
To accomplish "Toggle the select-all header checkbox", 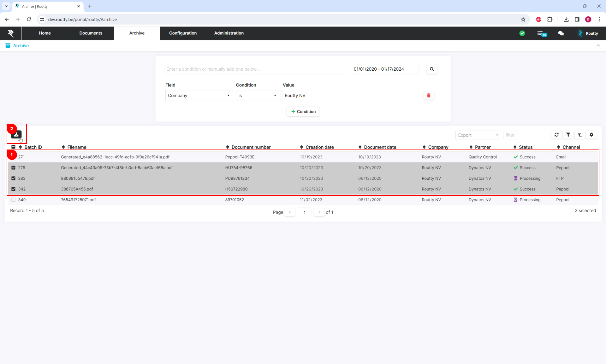I will (13, 147).
